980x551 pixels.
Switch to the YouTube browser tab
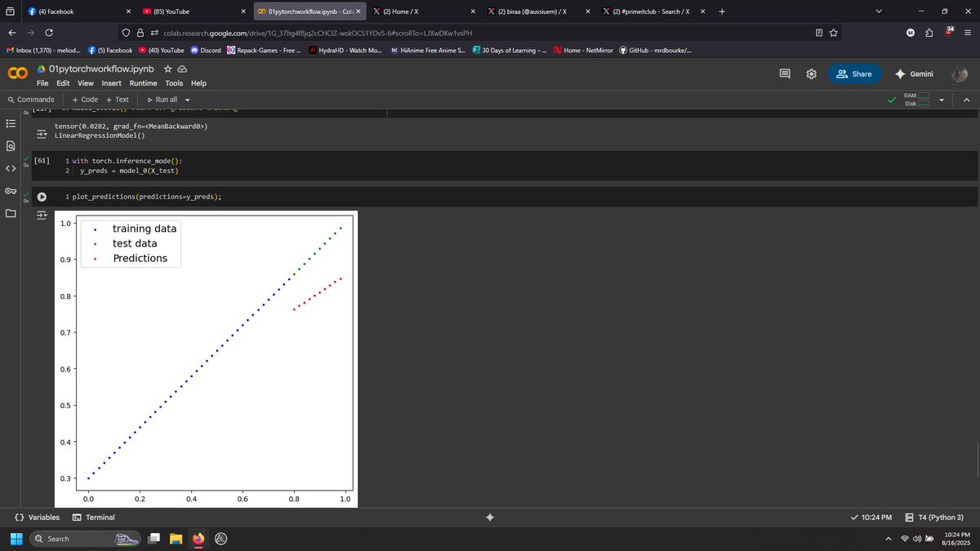click(194, 11)
